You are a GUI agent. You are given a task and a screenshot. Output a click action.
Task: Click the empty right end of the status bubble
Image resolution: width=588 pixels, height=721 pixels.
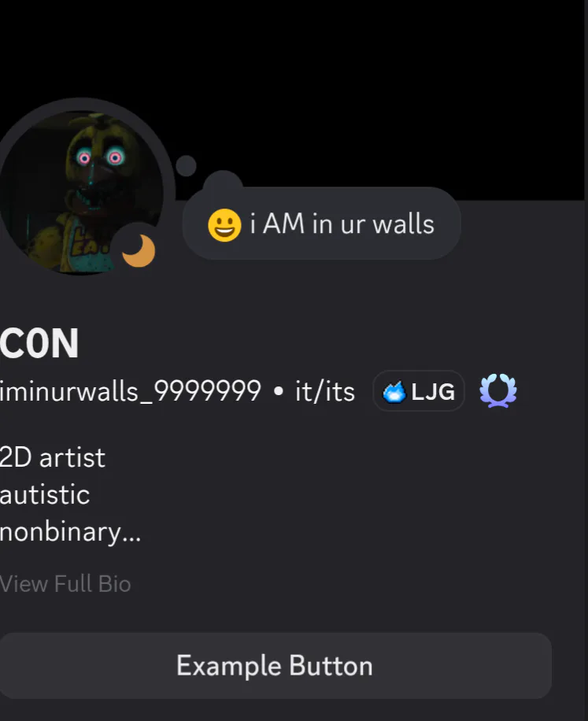447,224
